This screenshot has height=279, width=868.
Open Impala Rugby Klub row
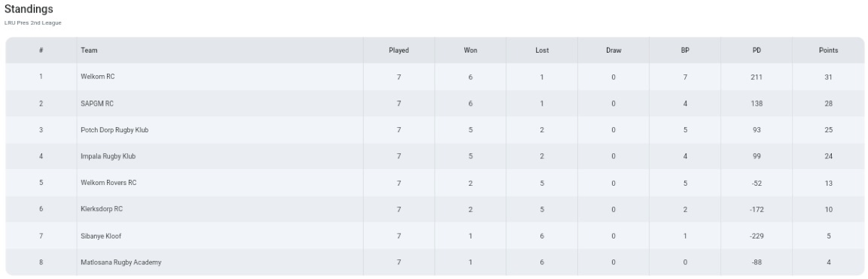click(433, 156)
